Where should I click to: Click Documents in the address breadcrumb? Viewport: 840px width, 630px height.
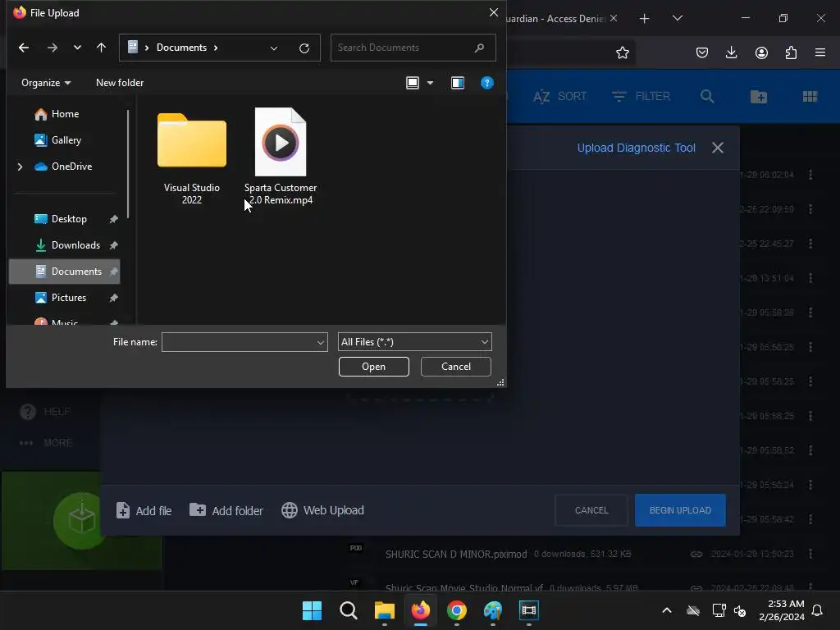click(181, 48)
